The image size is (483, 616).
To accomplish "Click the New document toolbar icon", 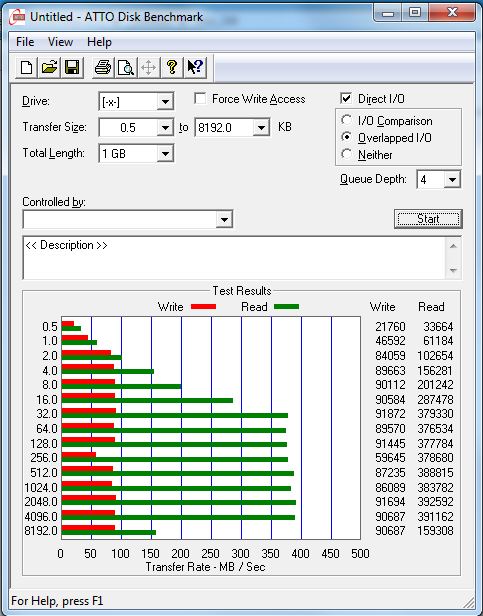I will click(26, 68).
